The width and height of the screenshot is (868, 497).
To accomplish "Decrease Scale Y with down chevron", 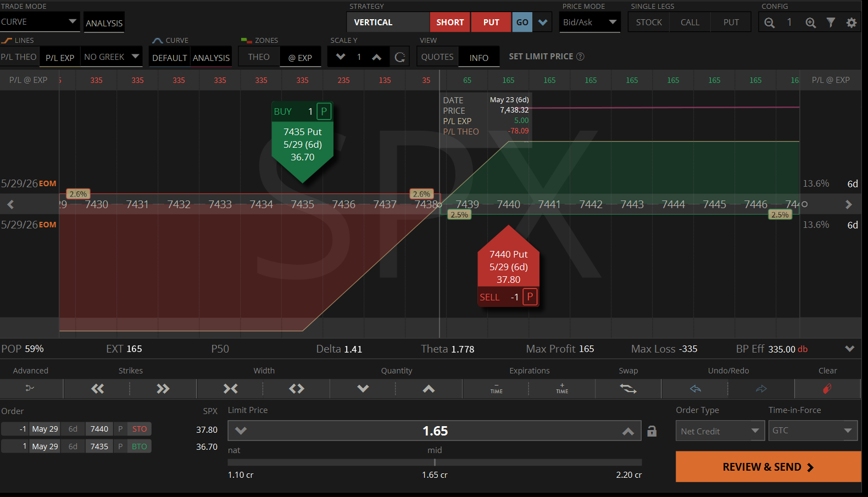I will 341,57.
